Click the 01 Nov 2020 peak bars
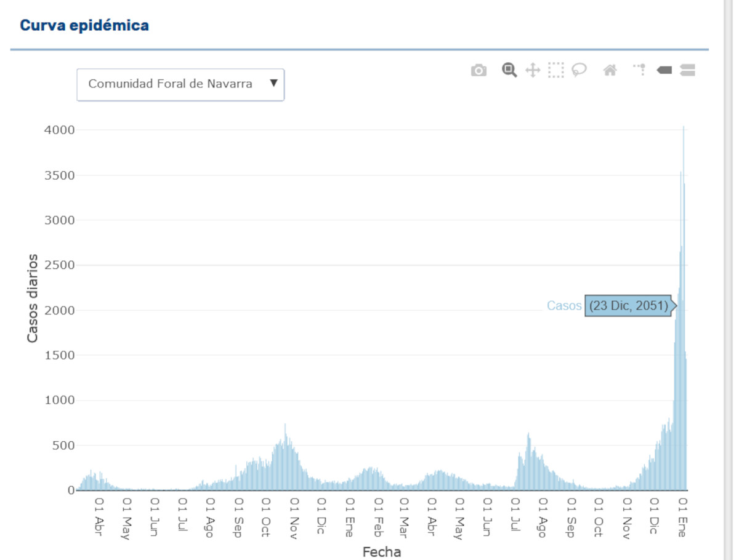This screenshot has width=739, height=560. point(285,455)
